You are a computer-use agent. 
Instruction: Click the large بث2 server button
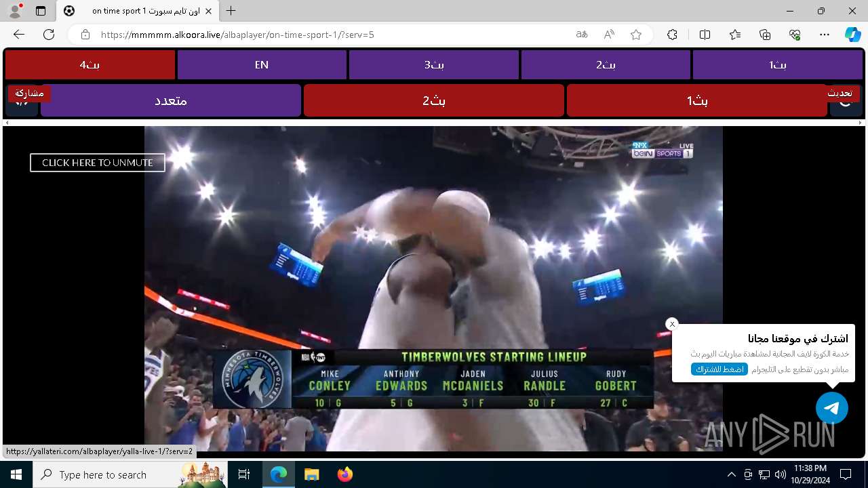pos(434,100)
